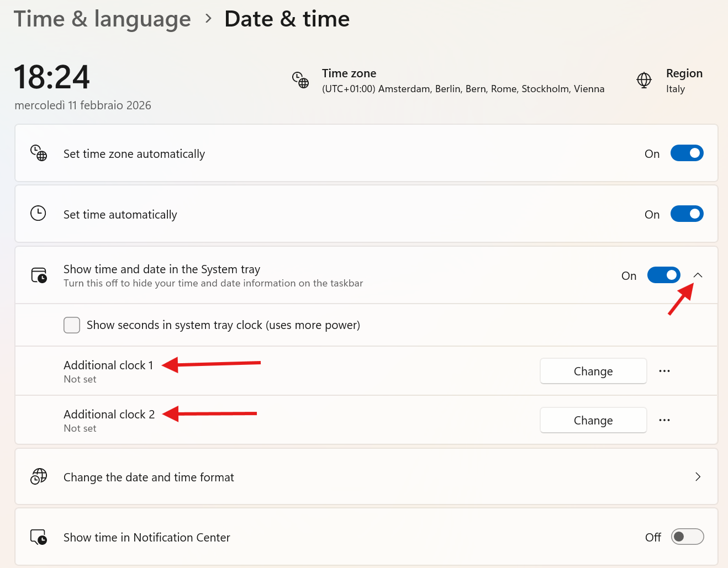Open the Region Italy setting
Viewport: 728px width, 568px height.
coord(669,81)
